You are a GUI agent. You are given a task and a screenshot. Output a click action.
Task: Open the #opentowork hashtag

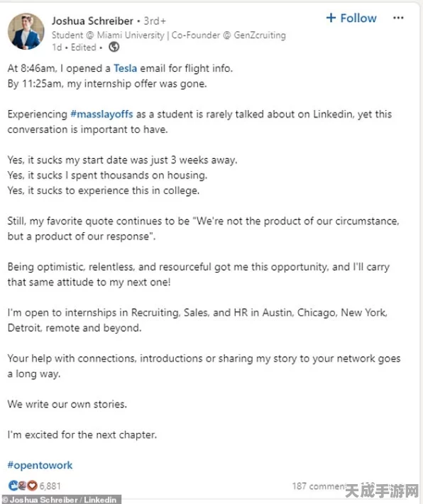(x=40, y=465)
